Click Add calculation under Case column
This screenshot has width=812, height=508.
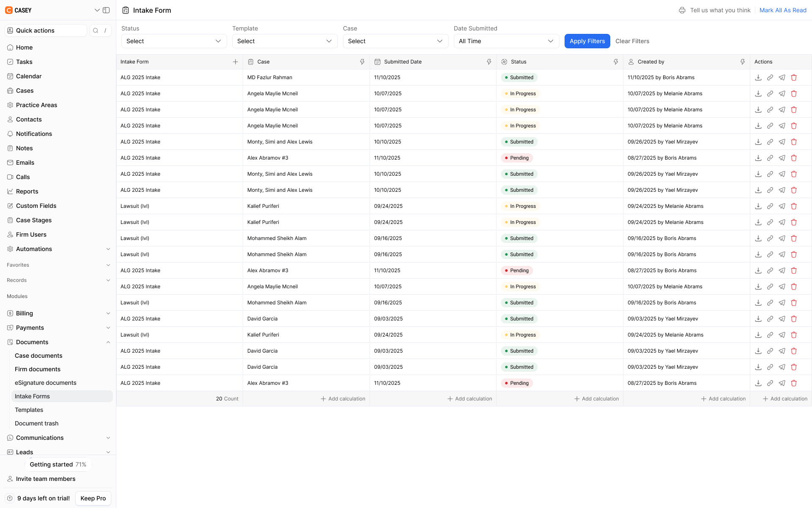[x=343, y=399]
